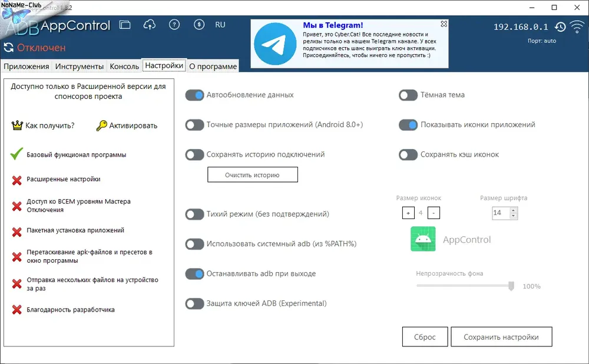Screen dimensions: 589x364
Task: Click the red cross beside Благодарность разработчика
Action: tap(16, 310)
